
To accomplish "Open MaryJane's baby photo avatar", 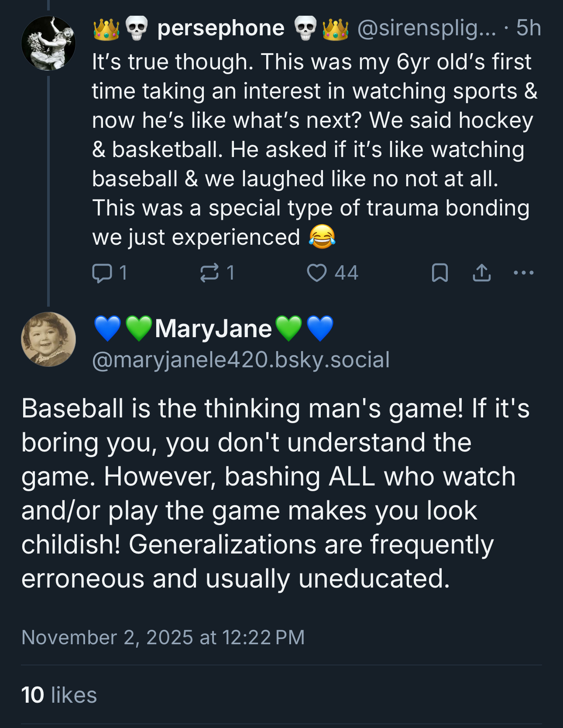I will point(48,339).
